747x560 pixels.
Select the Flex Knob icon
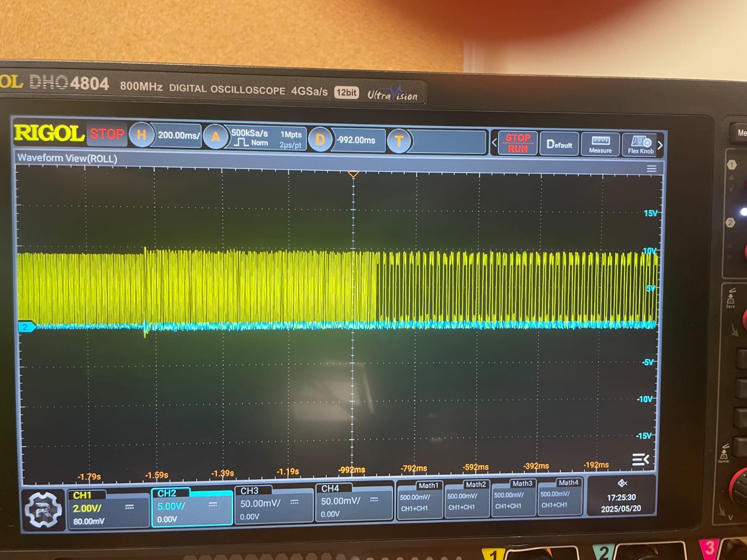pyautogui.click(x=641, y=145)
